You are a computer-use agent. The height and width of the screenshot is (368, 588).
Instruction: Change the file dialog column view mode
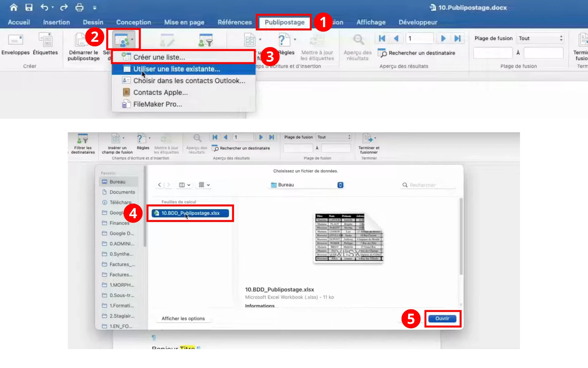click(184, 185)
